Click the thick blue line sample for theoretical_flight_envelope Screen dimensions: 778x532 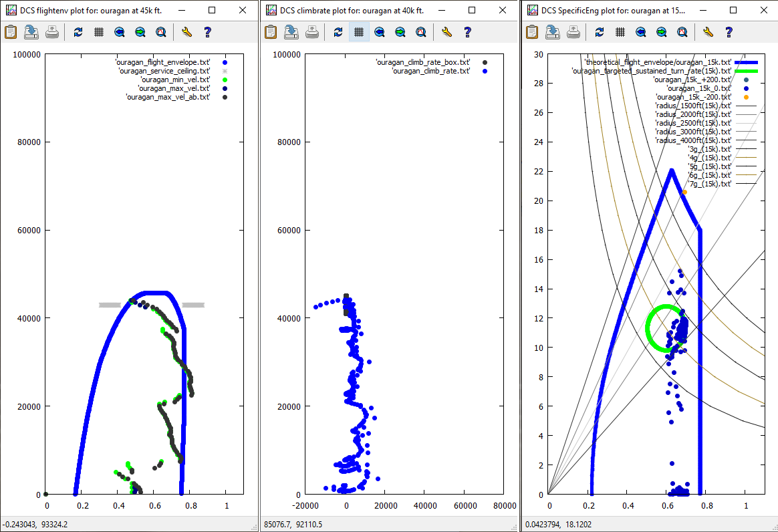pos(746,62)
